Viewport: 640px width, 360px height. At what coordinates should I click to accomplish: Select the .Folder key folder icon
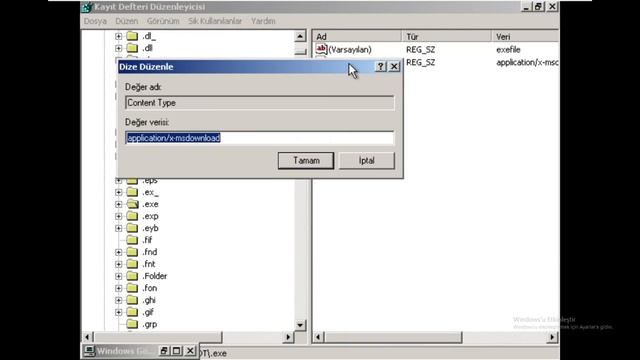point(132,276)
